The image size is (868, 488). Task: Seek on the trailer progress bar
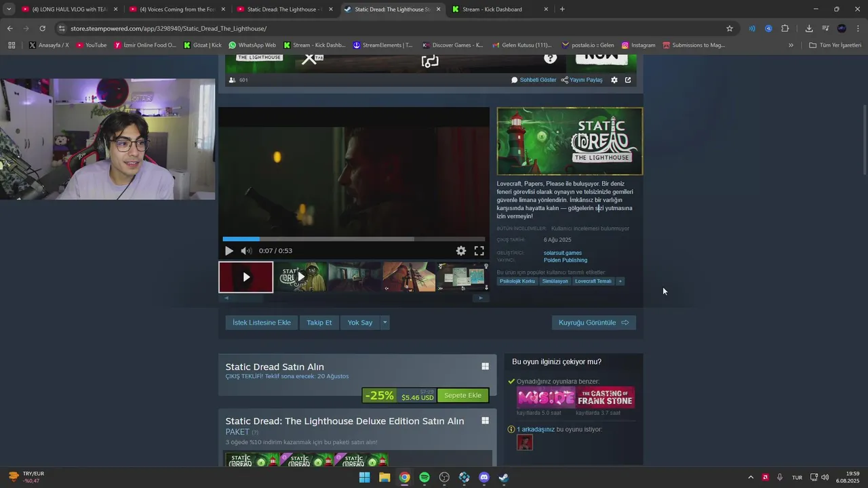coord(354,239)
